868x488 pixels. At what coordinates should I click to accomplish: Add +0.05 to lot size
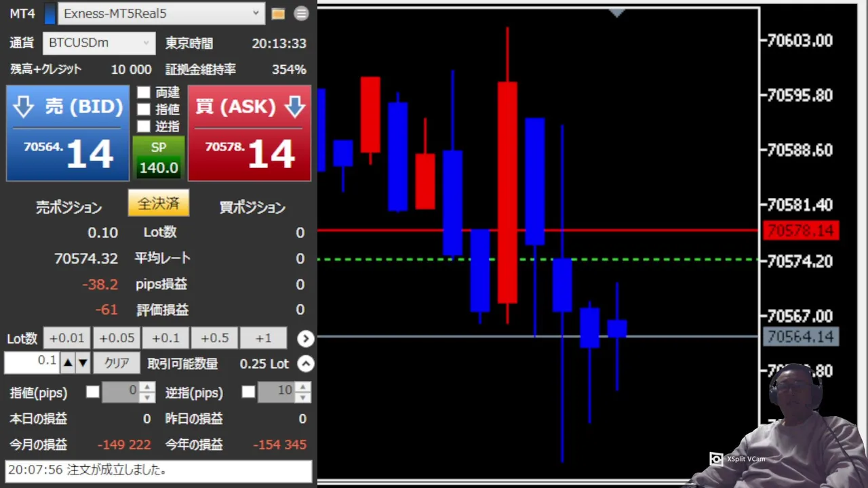point(116,338)
